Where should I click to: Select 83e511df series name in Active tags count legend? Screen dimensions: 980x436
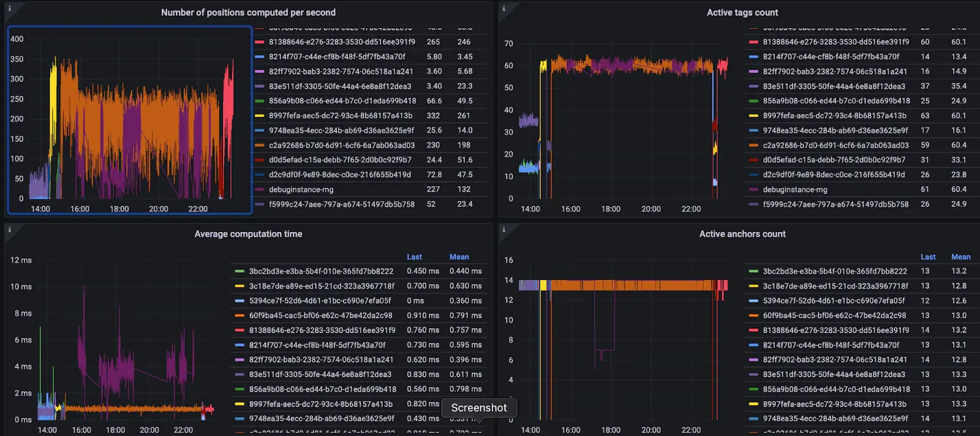(x=834, y=86)
